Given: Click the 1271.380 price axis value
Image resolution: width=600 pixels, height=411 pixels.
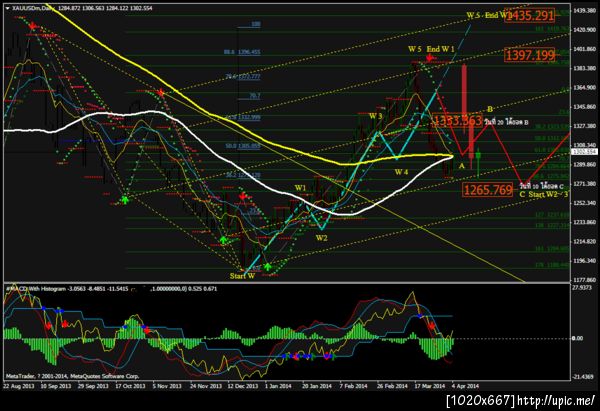Looking at the screenshot, I should pyautogui.click(x=584, y=184).
